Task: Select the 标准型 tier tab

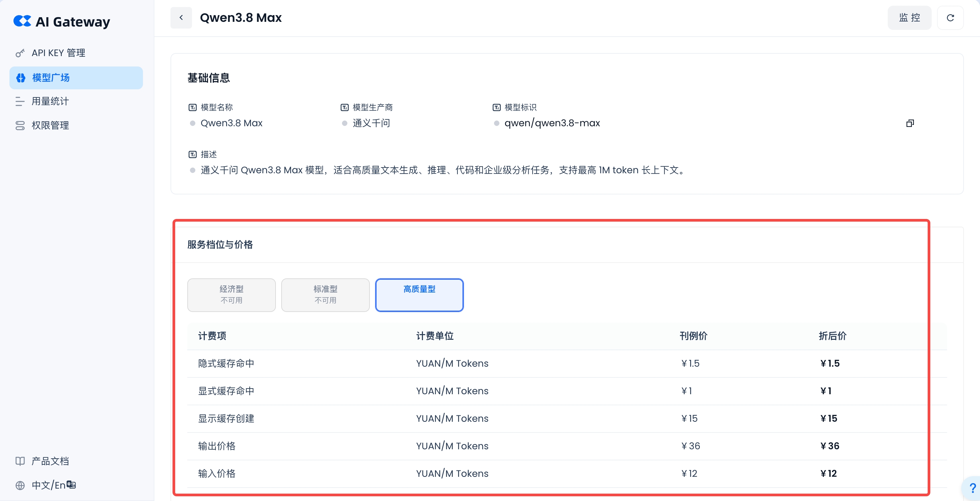Action: tap(325, 295)
